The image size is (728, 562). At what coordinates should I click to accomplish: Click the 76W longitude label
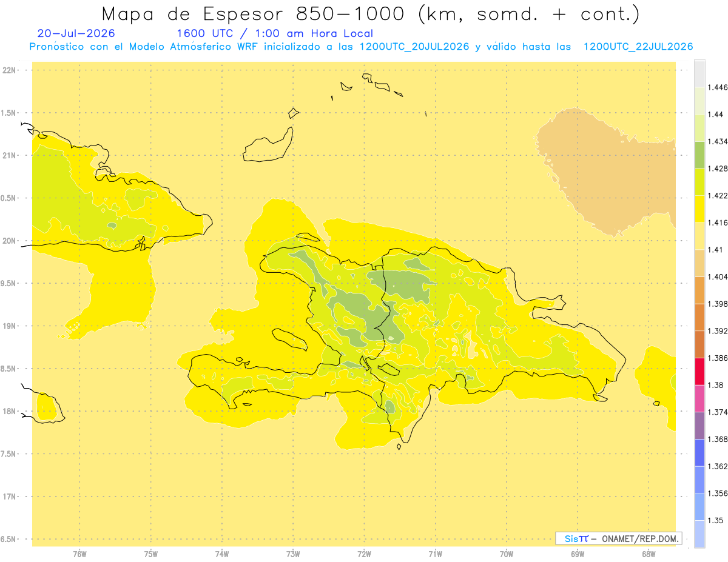pyautogui.click(x=79, y=554)
